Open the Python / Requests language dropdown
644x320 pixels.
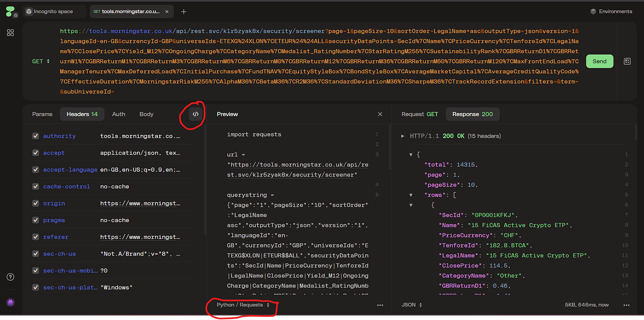click(x=243, y=305)
